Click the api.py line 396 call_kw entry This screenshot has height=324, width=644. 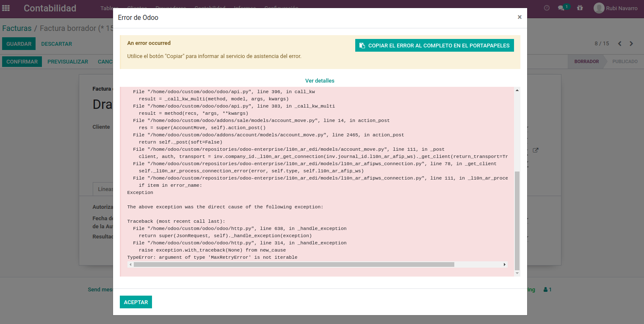[224, 92]
